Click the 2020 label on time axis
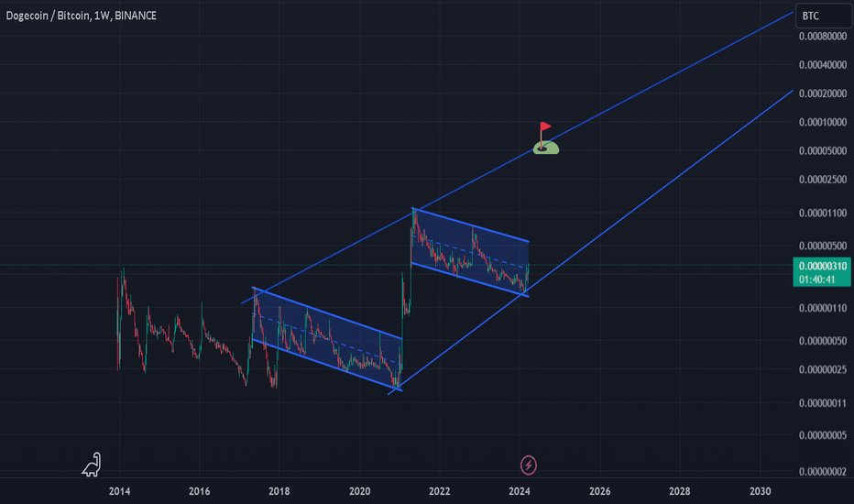The image size is (854, 504). point(359,491)
